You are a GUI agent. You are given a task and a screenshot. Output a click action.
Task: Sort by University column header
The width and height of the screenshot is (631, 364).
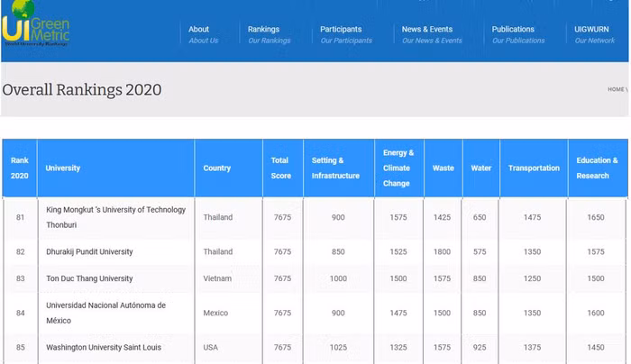coord(63,168)
